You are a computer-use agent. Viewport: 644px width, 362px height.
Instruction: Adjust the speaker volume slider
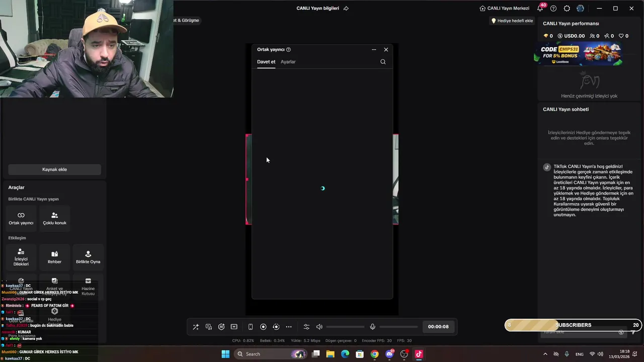click(345, 327)
